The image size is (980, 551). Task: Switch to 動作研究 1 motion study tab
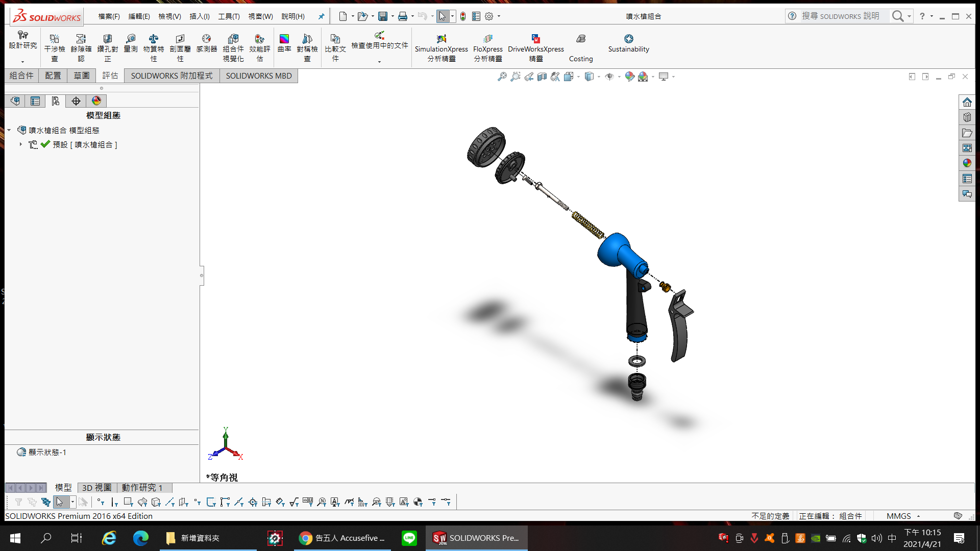[142, 488]
